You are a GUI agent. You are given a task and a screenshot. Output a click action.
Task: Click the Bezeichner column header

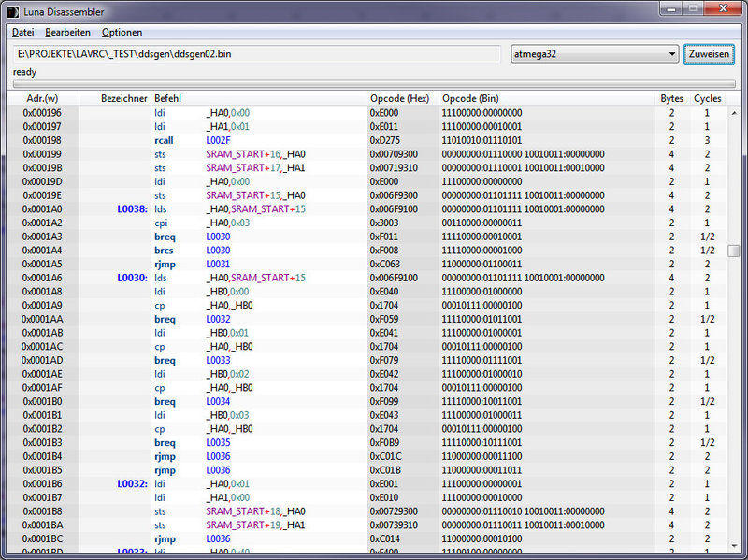tap(123, 98)
